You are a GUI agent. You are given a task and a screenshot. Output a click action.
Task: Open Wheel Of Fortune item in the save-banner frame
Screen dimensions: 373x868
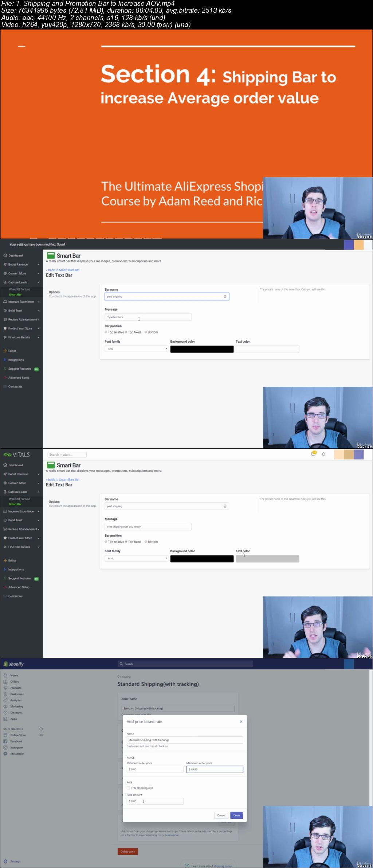pyautogui.click(x=20, y=289)
